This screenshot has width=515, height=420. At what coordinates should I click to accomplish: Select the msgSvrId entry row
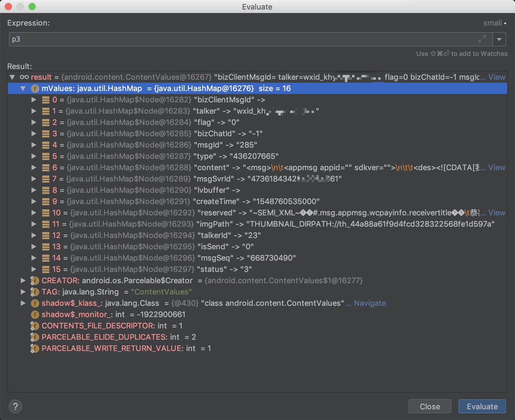(257, 179)
